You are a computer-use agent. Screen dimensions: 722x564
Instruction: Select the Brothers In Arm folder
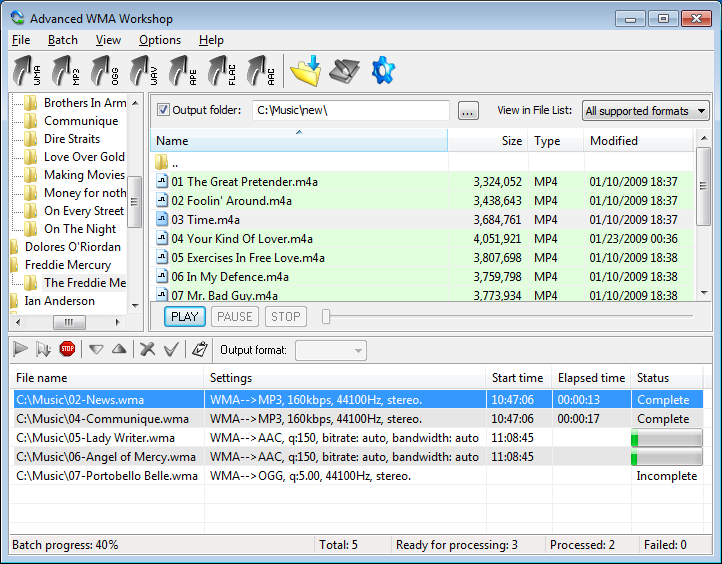[x=85, y=103]
